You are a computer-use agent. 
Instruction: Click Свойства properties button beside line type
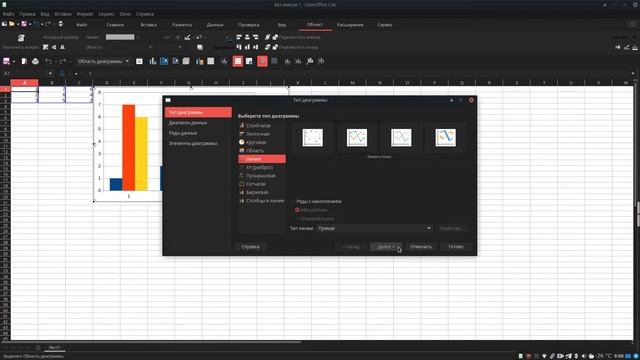[x=451, y=228]
